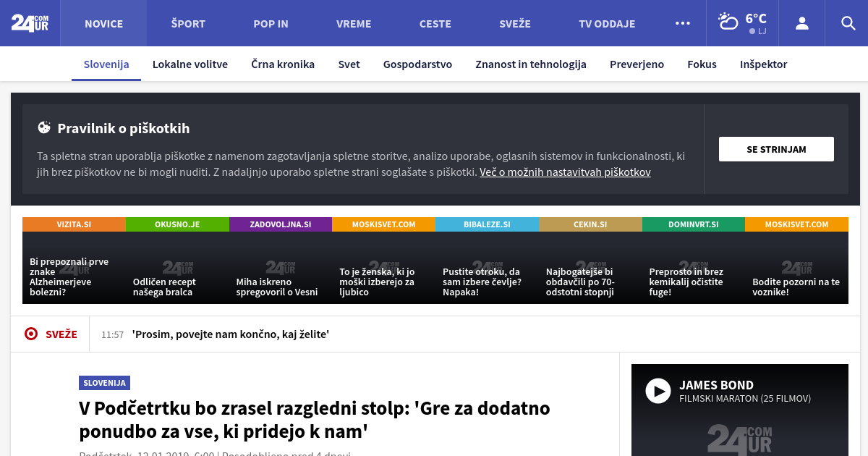Select the Gospodarstvo tab

point(417,64)
